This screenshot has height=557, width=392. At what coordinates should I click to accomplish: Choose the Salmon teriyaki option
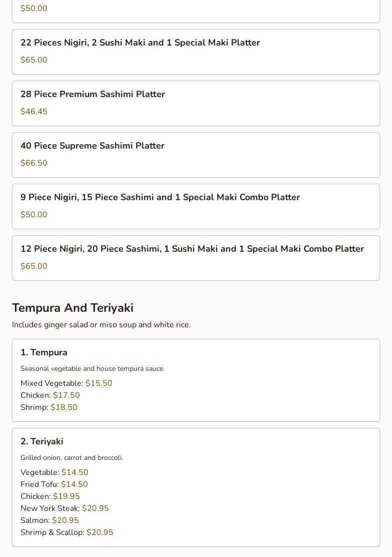49,520
